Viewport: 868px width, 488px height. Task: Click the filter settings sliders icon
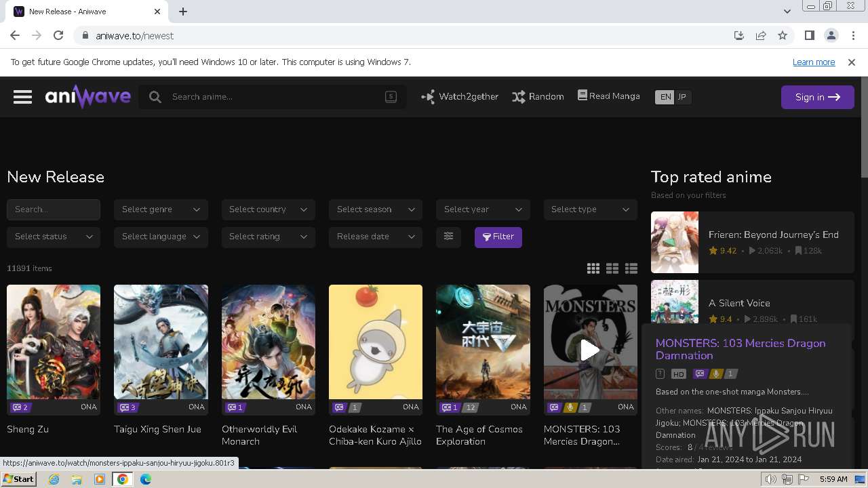(x=448, y=237)
